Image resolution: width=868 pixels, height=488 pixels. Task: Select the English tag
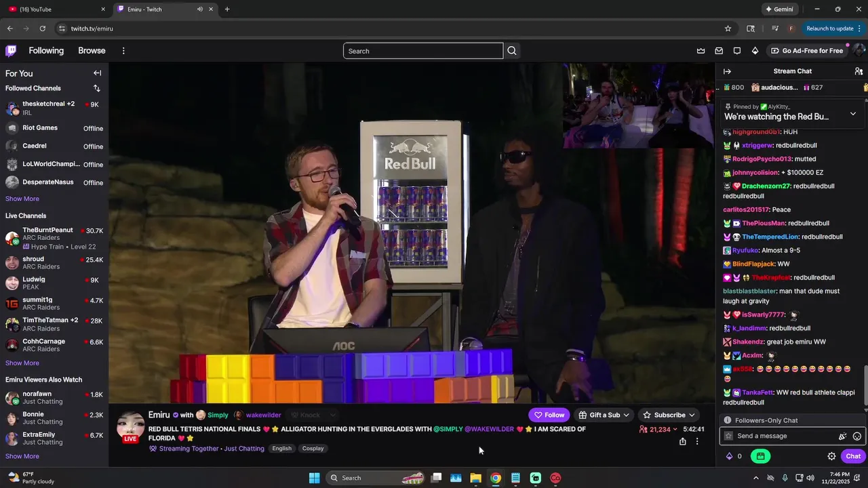click(281, 449)
